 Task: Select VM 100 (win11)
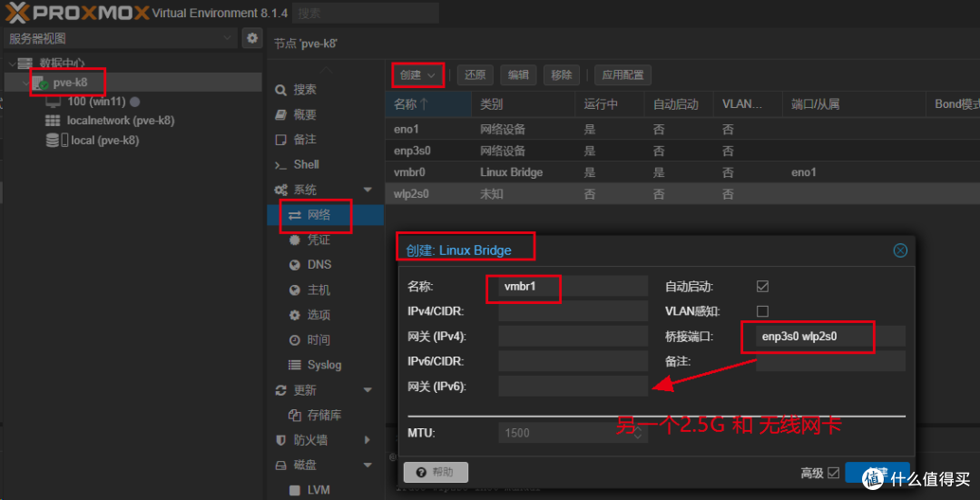pos(96,102)
